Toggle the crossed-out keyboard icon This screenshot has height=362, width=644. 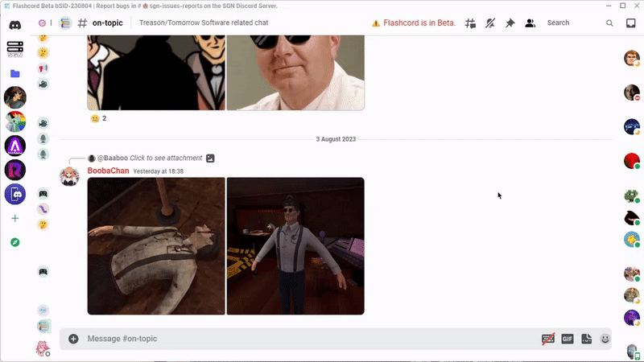pos(548,339)
